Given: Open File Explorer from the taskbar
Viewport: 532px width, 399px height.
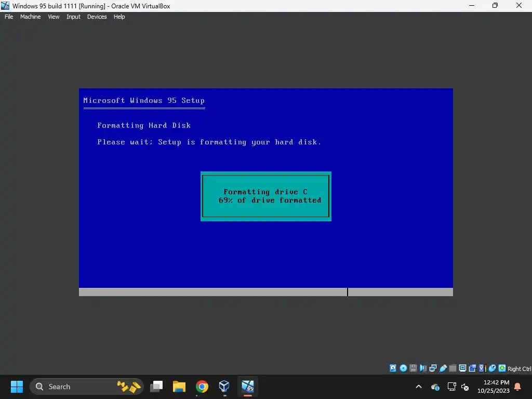Looking at the screenshot, I should point(179,387).
